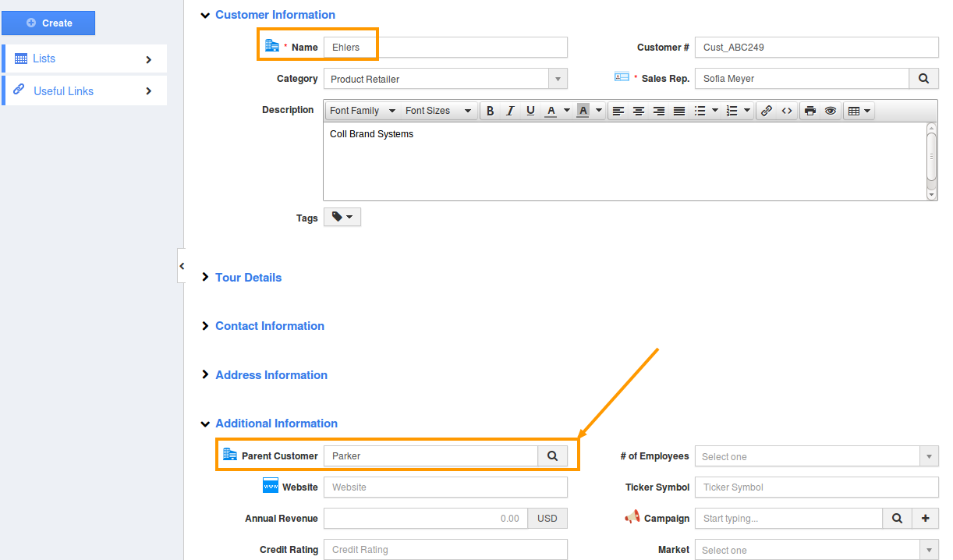Insert a bullet list

click(x=700, y=111)
